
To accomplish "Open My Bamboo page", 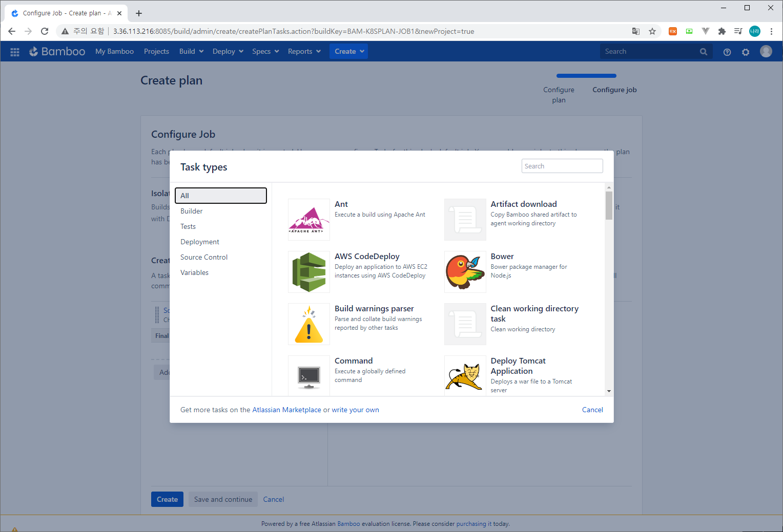I will coord(114,51).
